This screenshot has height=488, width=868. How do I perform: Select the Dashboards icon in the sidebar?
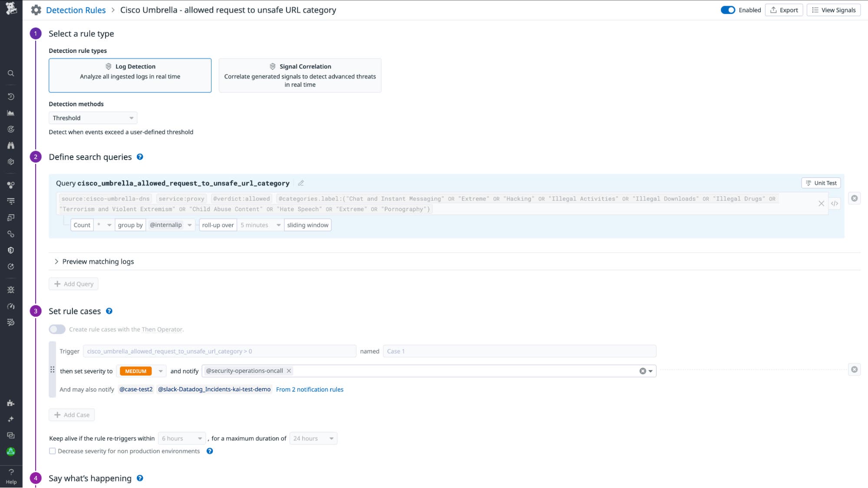11,113
